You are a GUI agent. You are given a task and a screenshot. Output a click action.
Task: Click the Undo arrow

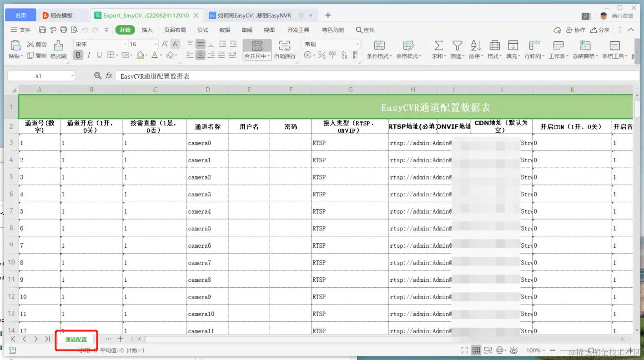[85, 30]
